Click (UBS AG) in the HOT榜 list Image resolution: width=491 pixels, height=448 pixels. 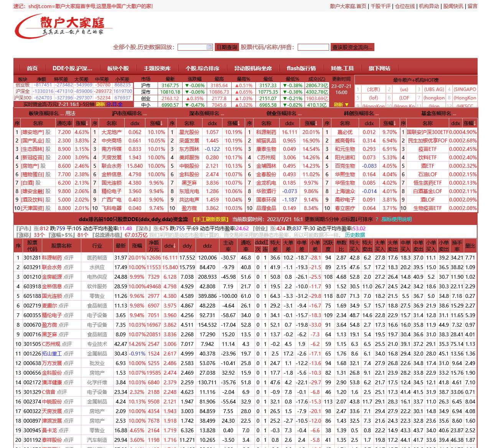434,89
